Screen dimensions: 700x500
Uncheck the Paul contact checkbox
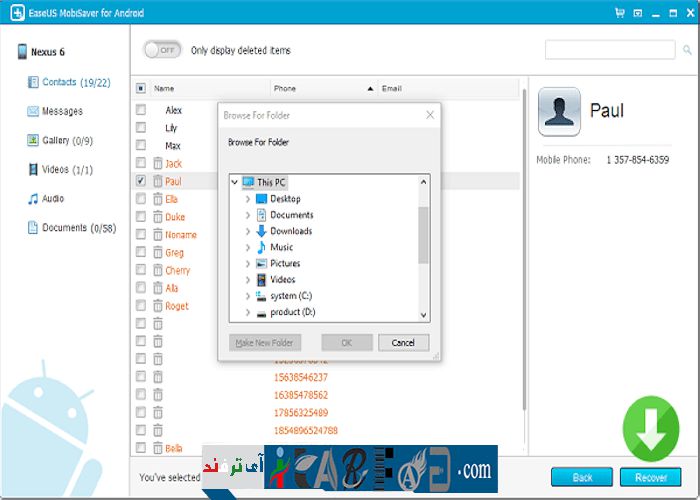click(141, 181)
